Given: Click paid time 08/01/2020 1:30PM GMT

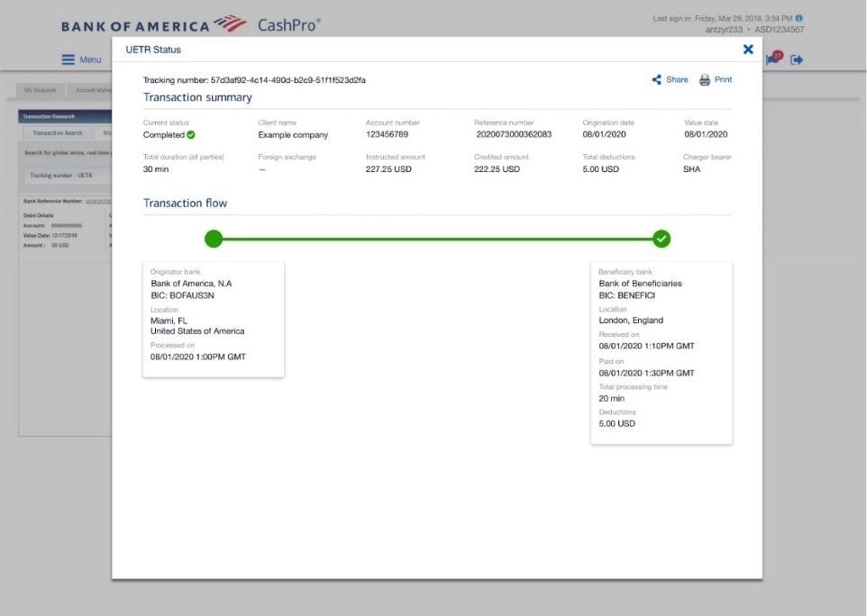Looking at the screenshot, I should pyautogui.click(x=646, y=373).
